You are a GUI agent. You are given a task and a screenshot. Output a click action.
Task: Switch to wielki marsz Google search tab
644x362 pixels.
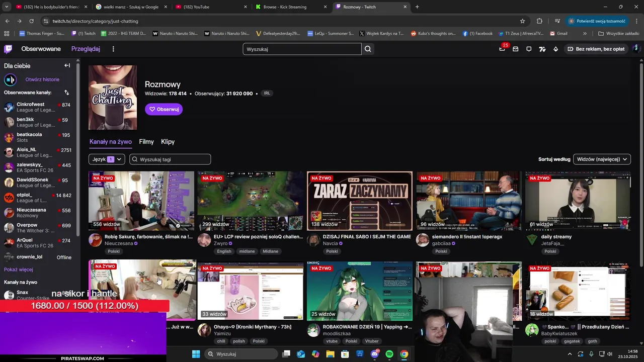coord(131,7)
